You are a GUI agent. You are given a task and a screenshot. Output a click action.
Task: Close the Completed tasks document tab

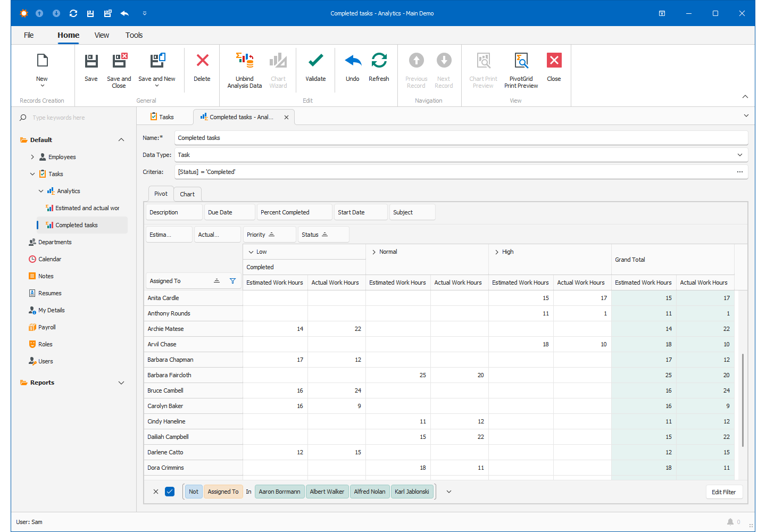point(286,117)
